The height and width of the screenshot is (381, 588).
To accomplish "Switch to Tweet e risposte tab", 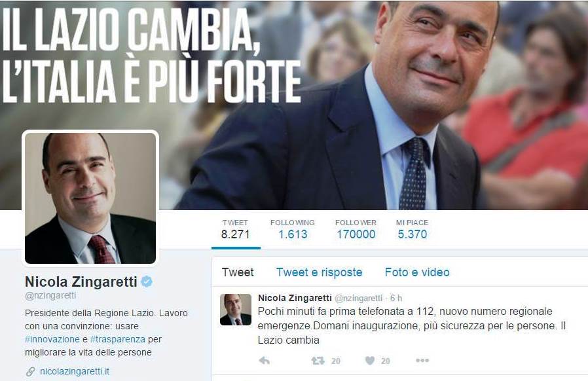I will [x=319, y=272].
